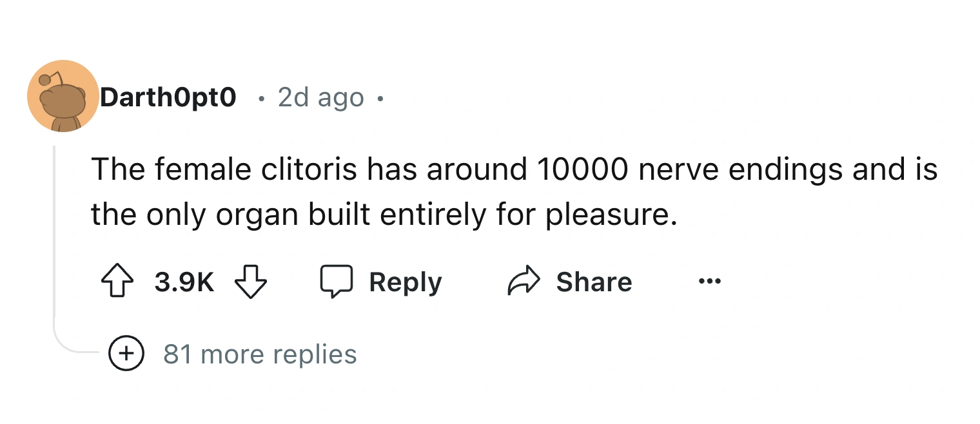Upvote the DarthOpt0 comment
980x424 pixels.
click(x=116, y=283)
